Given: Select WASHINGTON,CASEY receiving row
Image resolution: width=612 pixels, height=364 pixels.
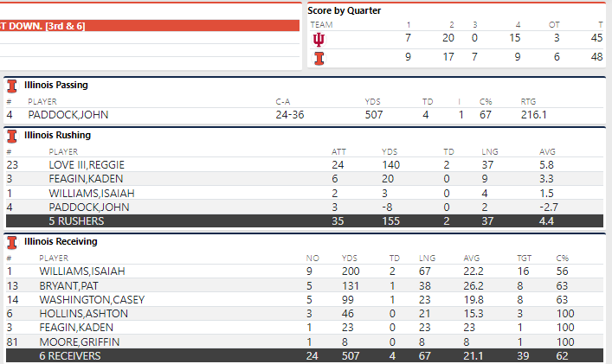Looking at the screenshot, I should 87,299.
